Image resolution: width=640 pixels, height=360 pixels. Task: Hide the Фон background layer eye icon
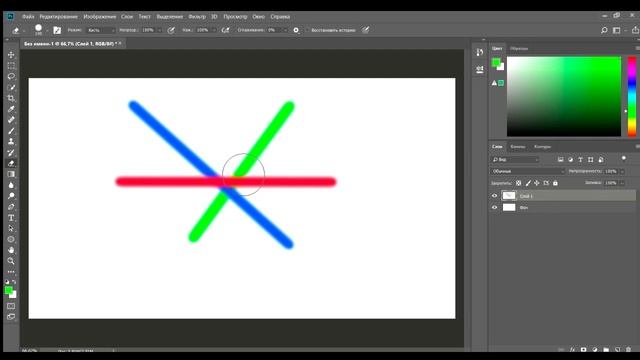[494, 207]
